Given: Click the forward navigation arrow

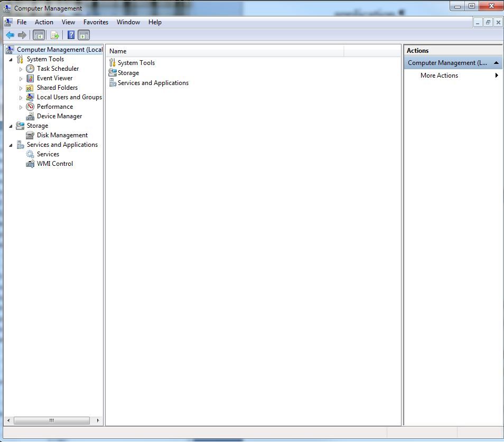Looking at the screenshot, I should click(x=21, y=35).
